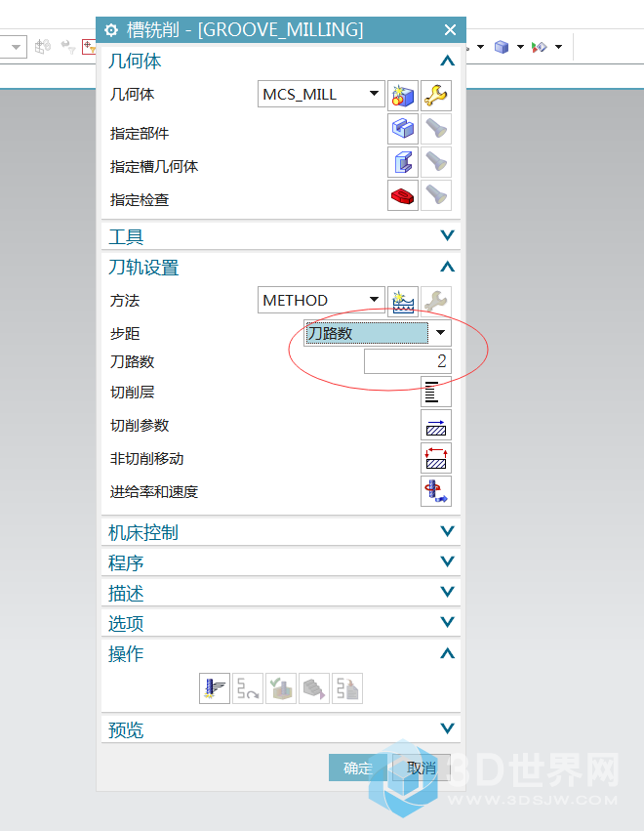
Task: Close the 槽铣削 dialog
Action: 450,29
